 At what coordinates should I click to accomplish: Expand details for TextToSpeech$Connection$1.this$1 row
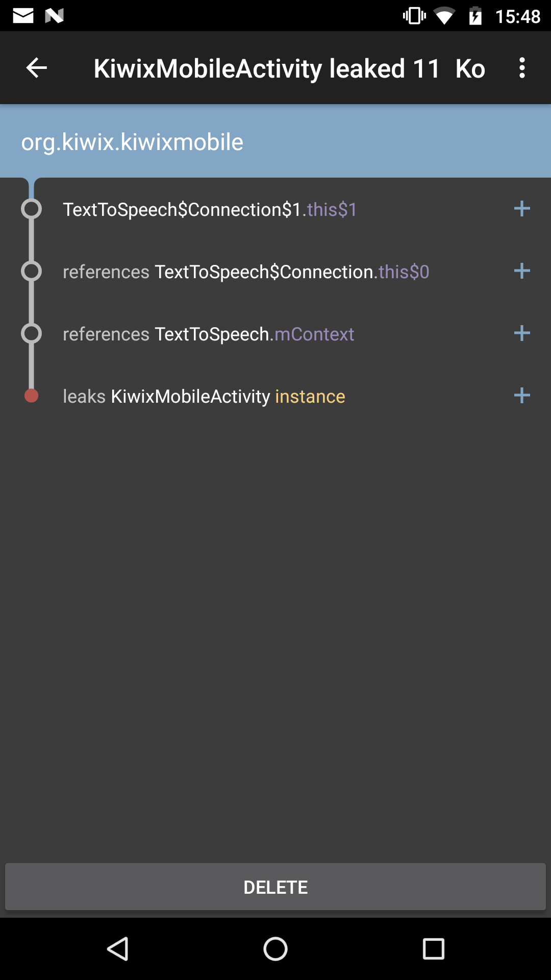coord(521,209)
